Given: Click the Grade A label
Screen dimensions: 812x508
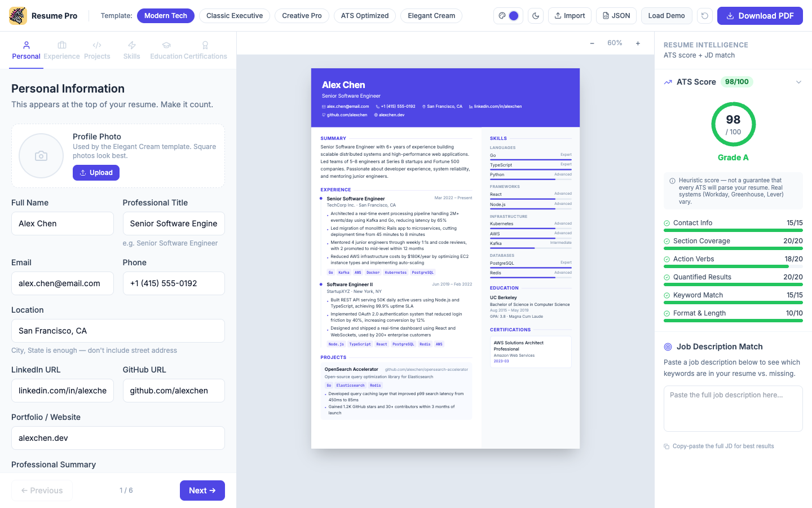Looking at the screenshot, I should click(x=733, y=157).
